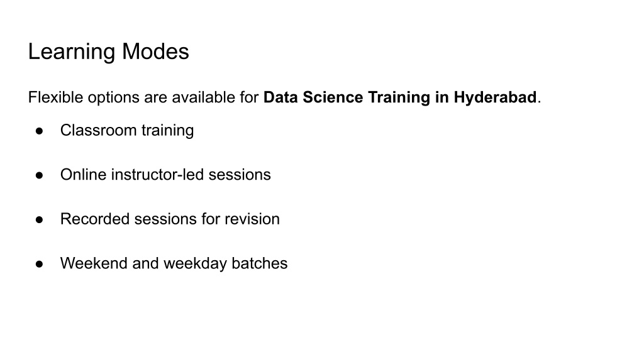The height and width of the screenshot is (362, 644).
Task: Click the bullet dot beside "Recorded sessions"
Action: (x=39, y=219)
